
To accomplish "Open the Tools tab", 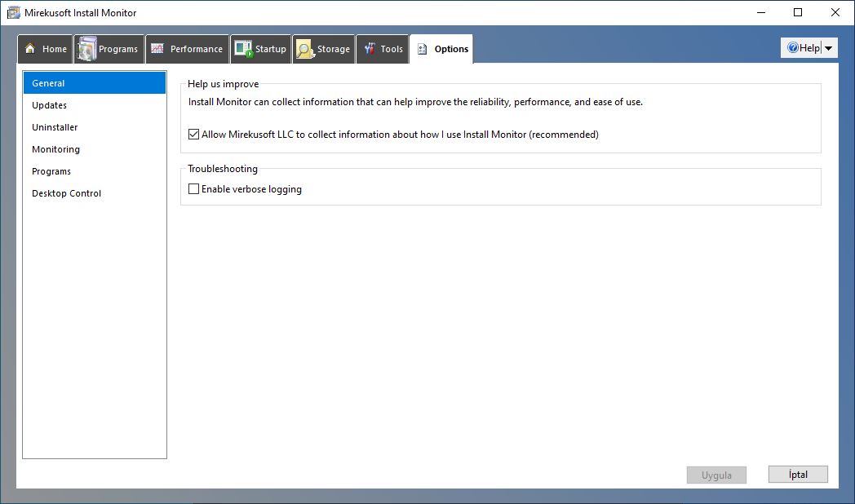I will (383, 49).
